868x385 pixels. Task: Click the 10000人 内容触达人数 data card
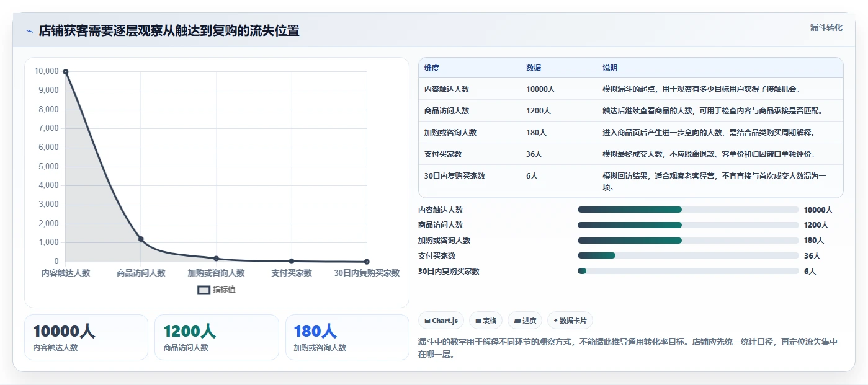86,337
